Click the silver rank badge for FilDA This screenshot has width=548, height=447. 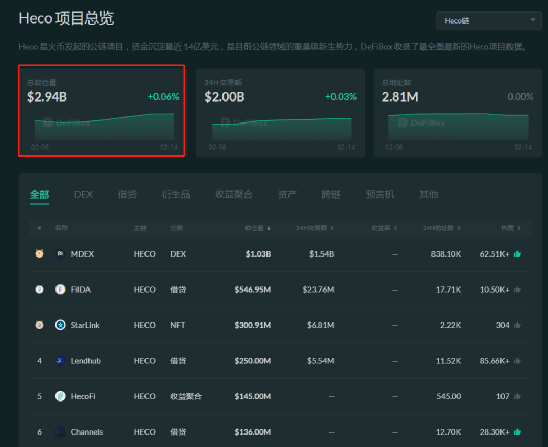(x=39, y=289)
